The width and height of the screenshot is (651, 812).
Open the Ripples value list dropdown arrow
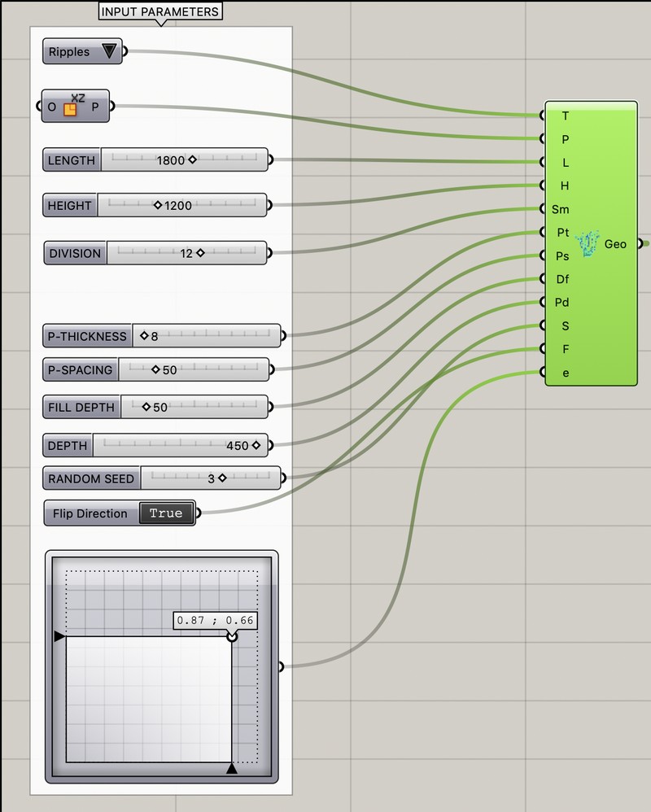[110, 52]
